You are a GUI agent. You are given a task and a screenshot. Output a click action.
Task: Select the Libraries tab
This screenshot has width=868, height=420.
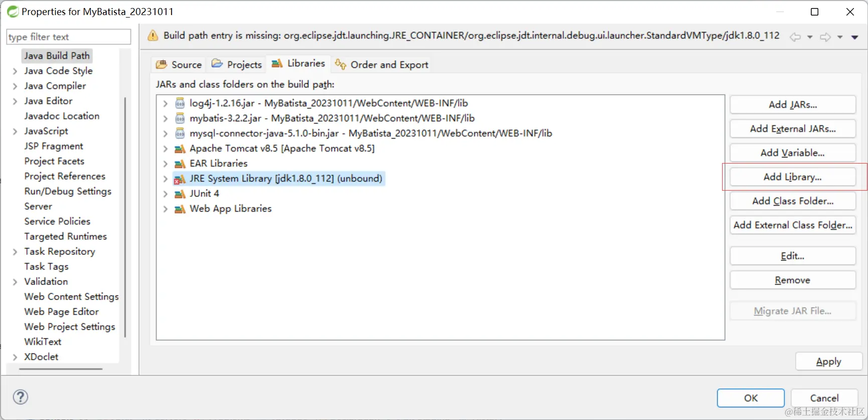pos(298,64)
